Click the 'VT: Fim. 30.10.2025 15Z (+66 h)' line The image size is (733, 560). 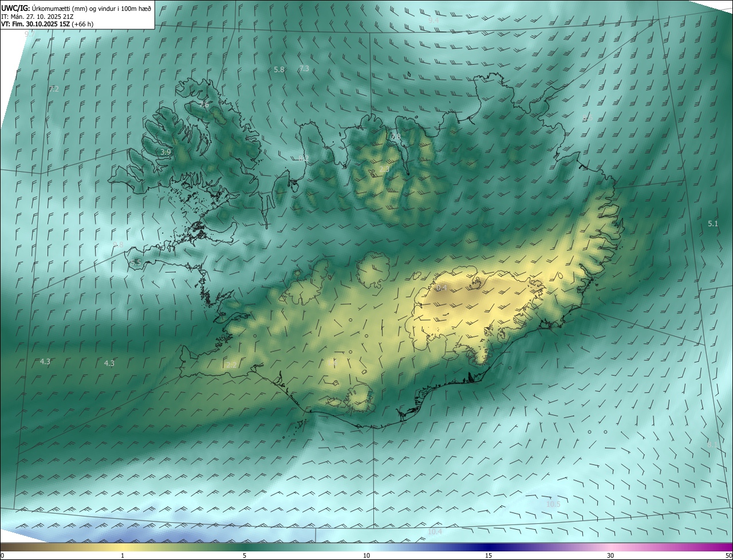(x=47, y=24)
